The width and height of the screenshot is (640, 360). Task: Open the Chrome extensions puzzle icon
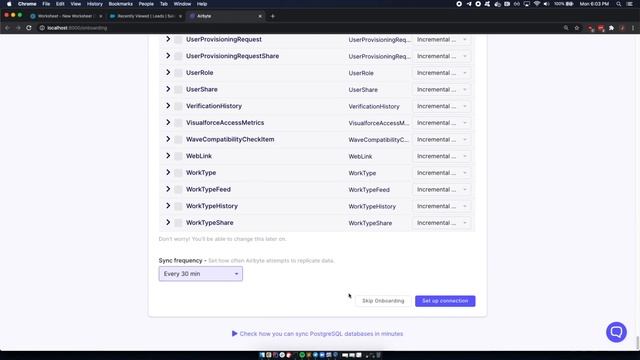[611, 28]
